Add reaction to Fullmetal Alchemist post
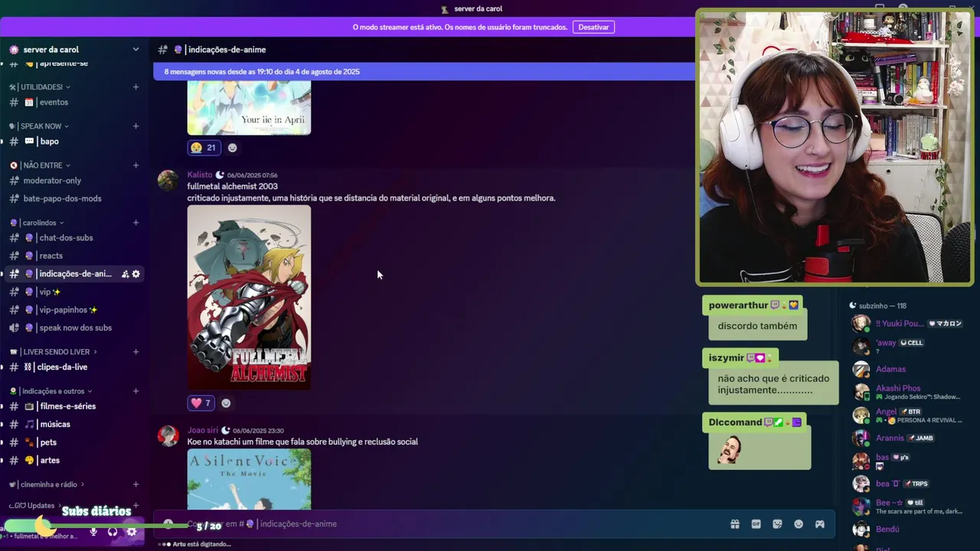Viewport: 980px width, 551px height. 226,403
